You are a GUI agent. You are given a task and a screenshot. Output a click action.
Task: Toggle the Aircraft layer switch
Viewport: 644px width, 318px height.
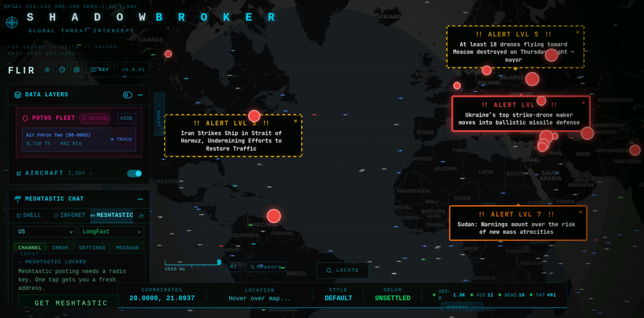pos(135,173)
